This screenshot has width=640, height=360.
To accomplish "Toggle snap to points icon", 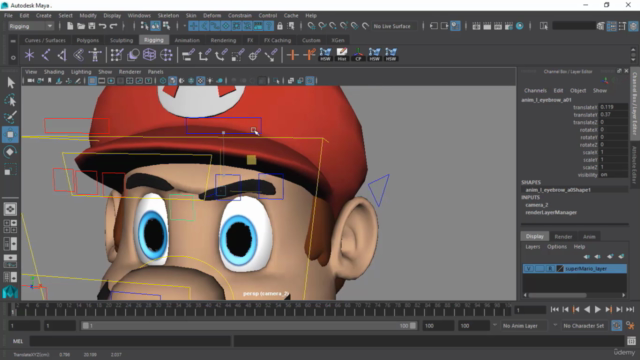I will pos(333,26).
